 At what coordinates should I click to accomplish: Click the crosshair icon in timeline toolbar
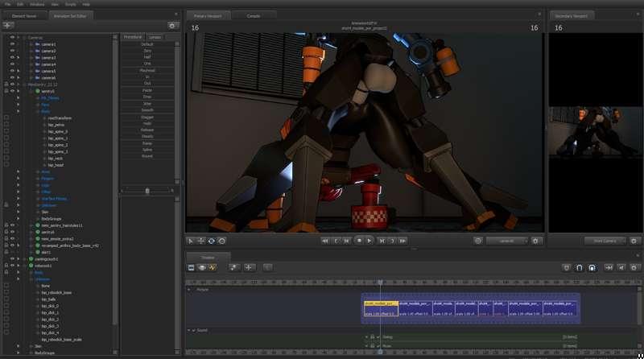[x=249, y=267]
